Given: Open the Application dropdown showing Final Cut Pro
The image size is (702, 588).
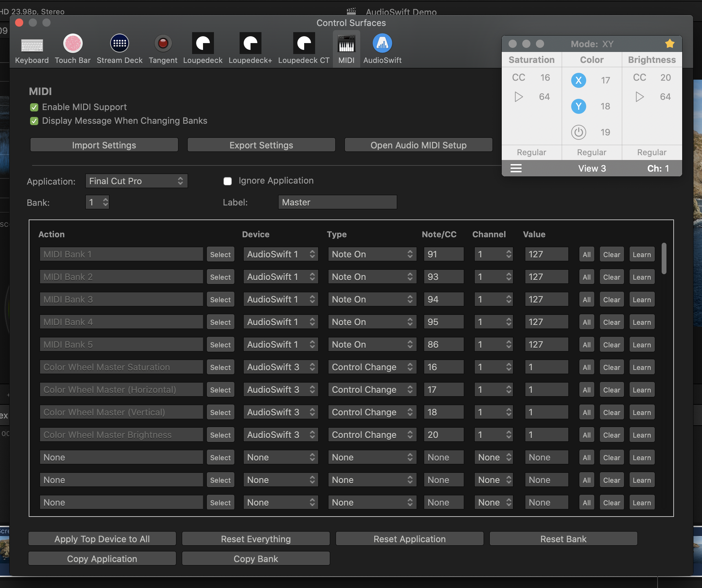Looking at the screenshot, I should coord(136,181).
